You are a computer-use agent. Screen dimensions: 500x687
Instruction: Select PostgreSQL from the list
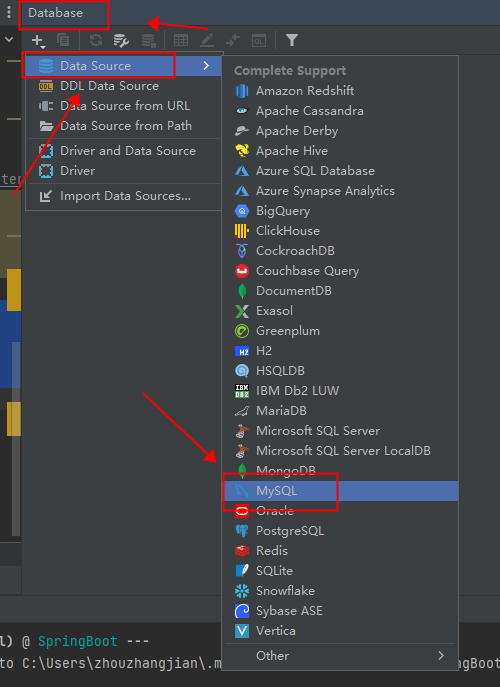tap(341, 531)
